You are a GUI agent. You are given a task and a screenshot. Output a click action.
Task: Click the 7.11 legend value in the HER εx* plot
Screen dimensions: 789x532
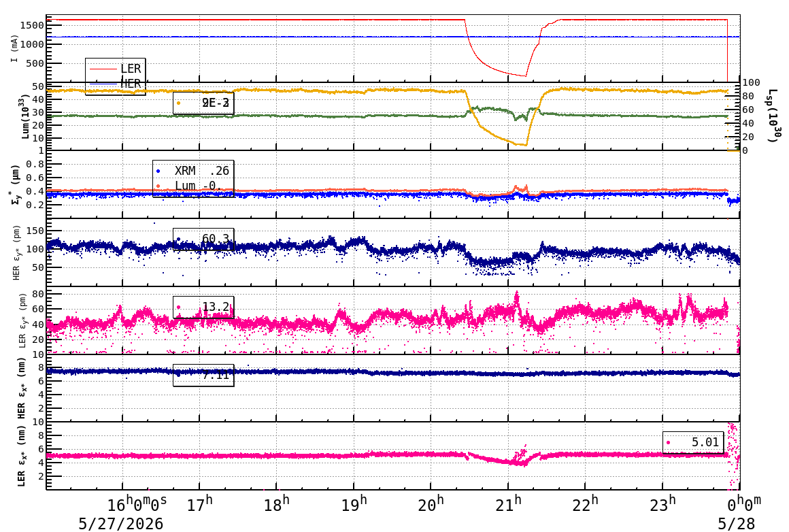coord(216,375)
